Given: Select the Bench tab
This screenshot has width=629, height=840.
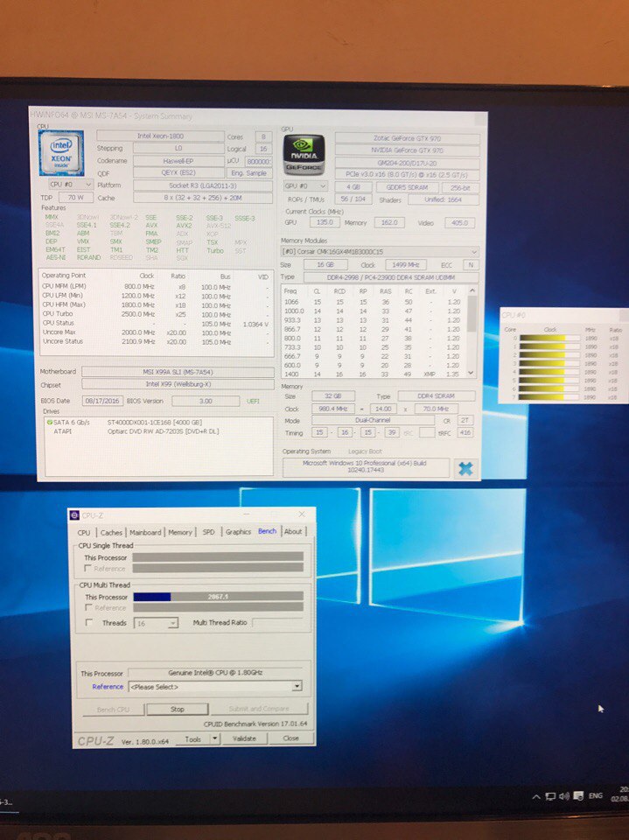Looking at the screenshot, I should pyautogui.click(x=267, y=531).
